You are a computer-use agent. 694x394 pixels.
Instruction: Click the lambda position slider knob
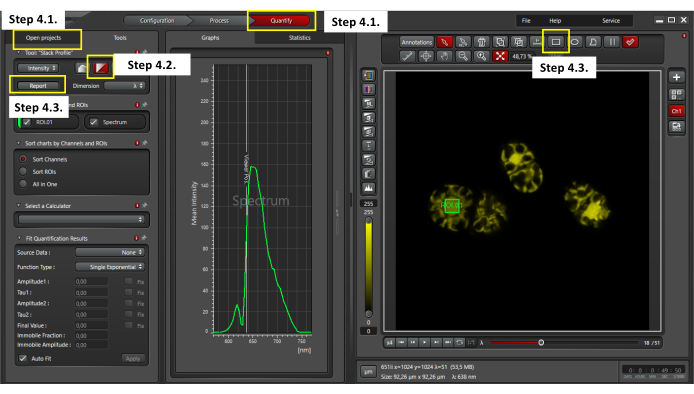(541, 342)
